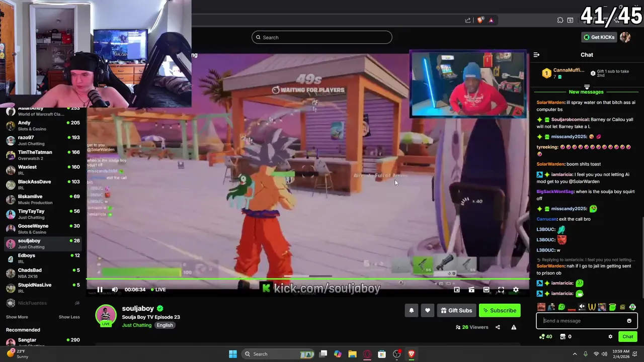Viewport: 644px width, 362px height.
Task: Pause the souljaboy live stream
Action: point(100,290)
